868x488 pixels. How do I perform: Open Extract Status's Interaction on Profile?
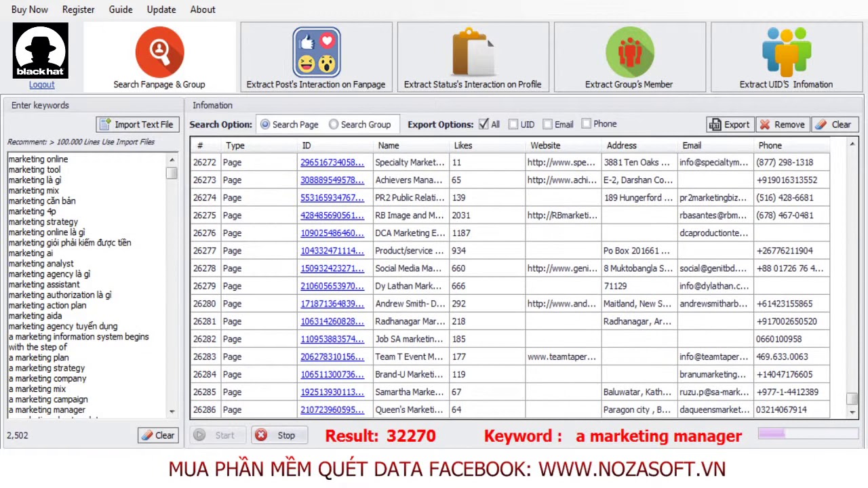[x=473, y=58]
